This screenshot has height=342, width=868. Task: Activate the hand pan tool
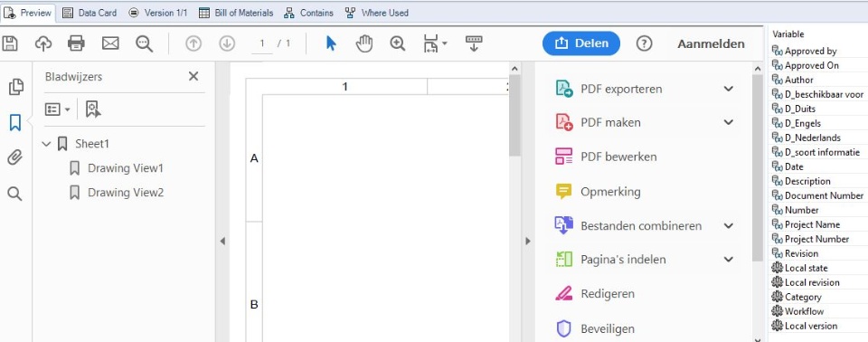pos(363,43)
